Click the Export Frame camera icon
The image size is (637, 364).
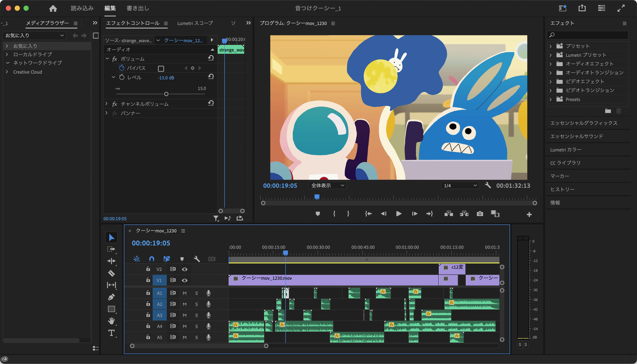point(480,214)
